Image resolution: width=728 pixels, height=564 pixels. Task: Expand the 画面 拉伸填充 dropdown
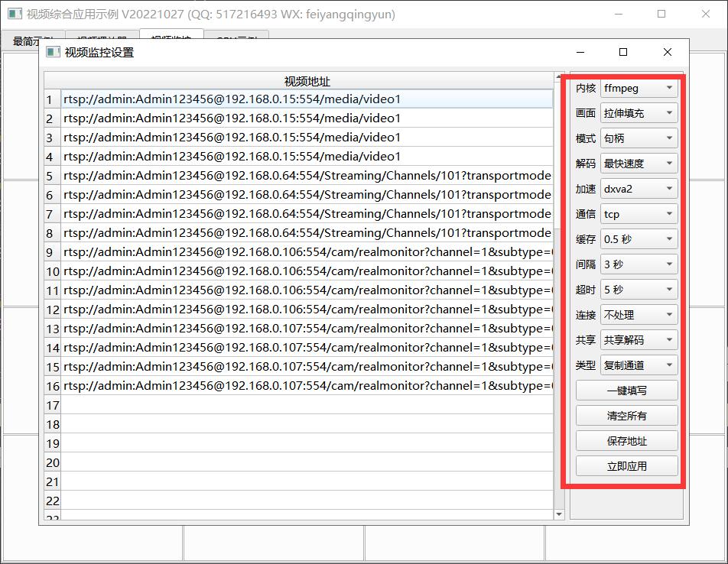(639, 113)
